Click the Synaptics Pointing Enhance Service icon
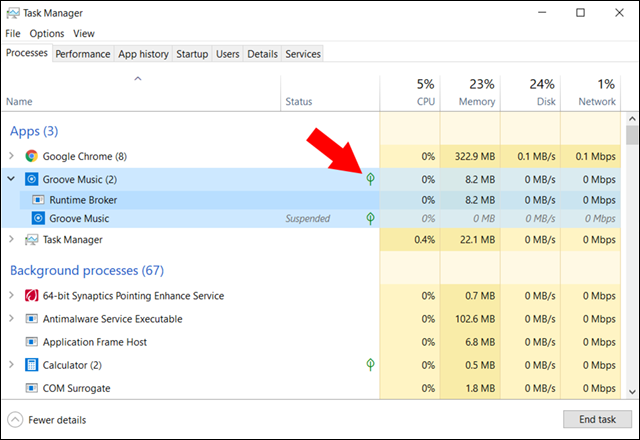The height and width of the screenshot is (440, 640). (x=32, y=296)
